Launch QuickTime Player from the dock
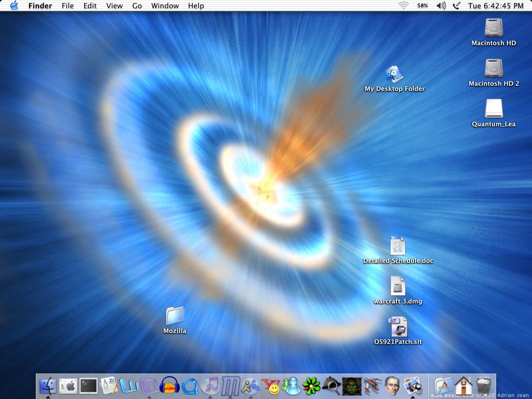This screenshot has width=532, height=399. 190,386
